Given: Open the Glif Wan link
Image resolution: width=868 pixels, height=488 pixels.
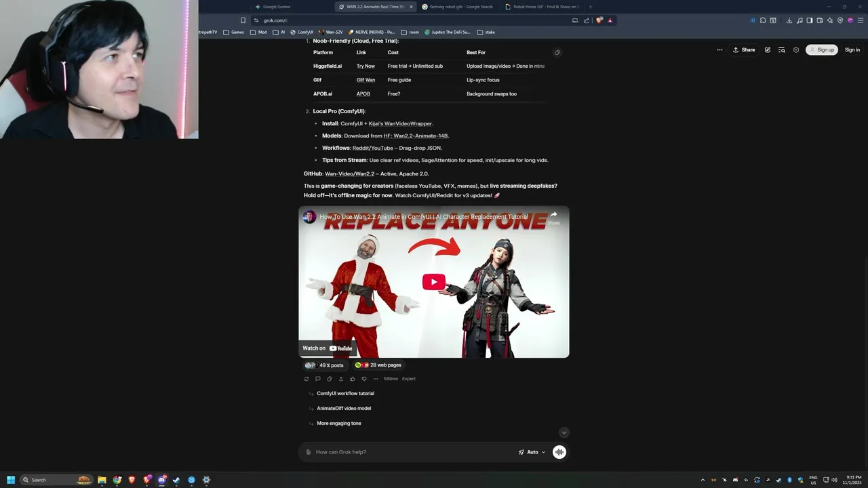Looking at the screenshot, I should point(366,80).
